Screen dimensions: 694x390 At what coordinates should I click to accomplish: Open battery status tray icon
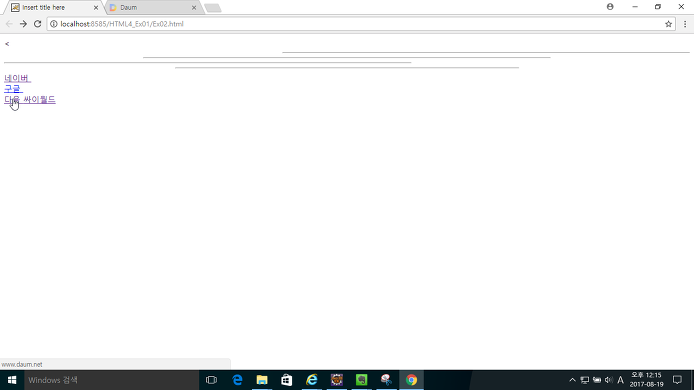[x=597, y=380]
